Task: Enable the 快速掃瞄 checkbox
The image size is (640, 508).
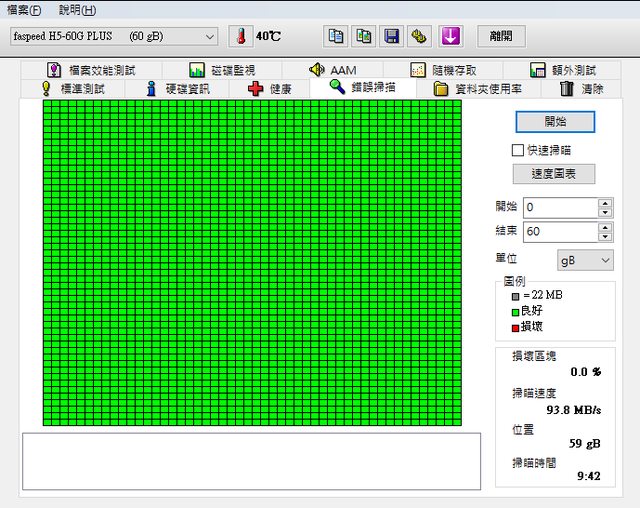Action: (518, 150)
